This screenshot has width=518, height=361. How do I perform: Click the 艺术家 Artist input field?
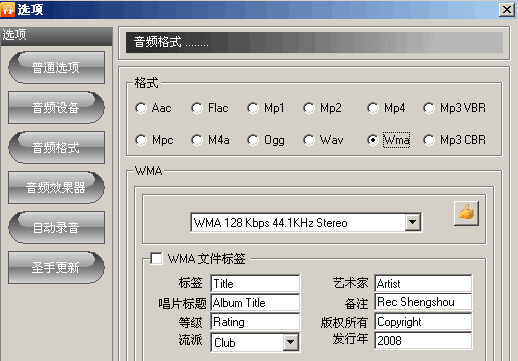[x=423, y=284]
